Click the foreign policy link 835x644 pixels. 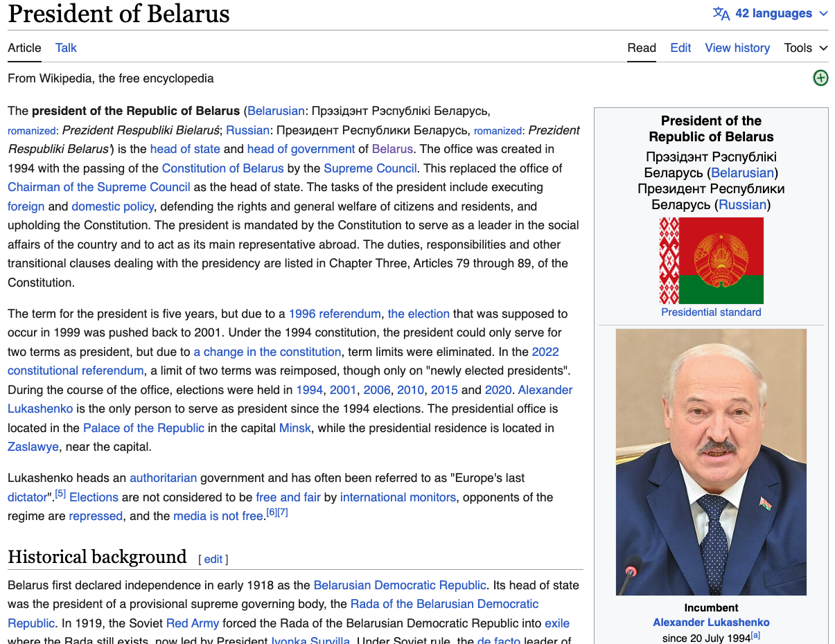pos(26,206)
